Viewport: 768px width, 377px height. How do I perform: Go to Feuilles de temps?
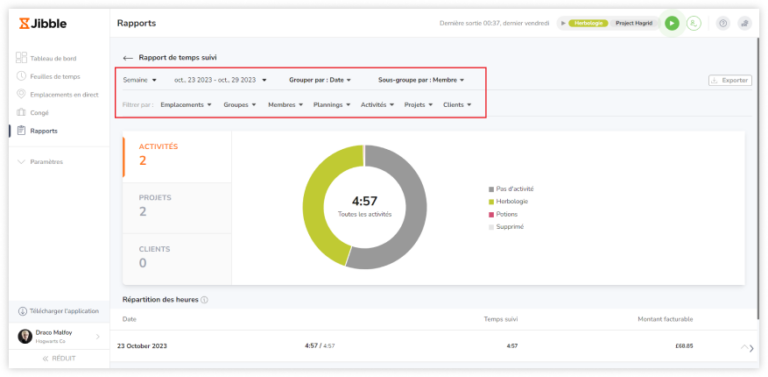coord(55,76)
